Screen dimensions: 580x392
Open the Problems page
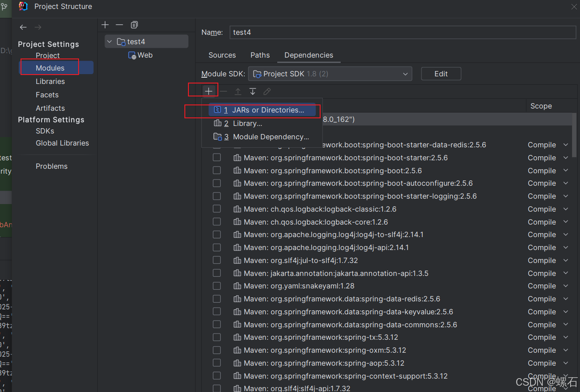point(51,166)
